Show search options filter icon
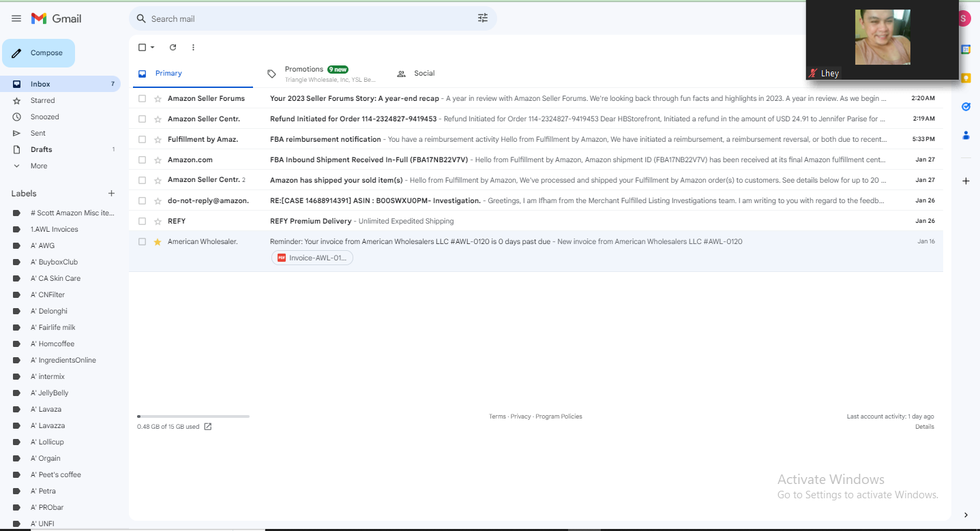This screenshot has height=531, width=980. [x=483, y=18]
